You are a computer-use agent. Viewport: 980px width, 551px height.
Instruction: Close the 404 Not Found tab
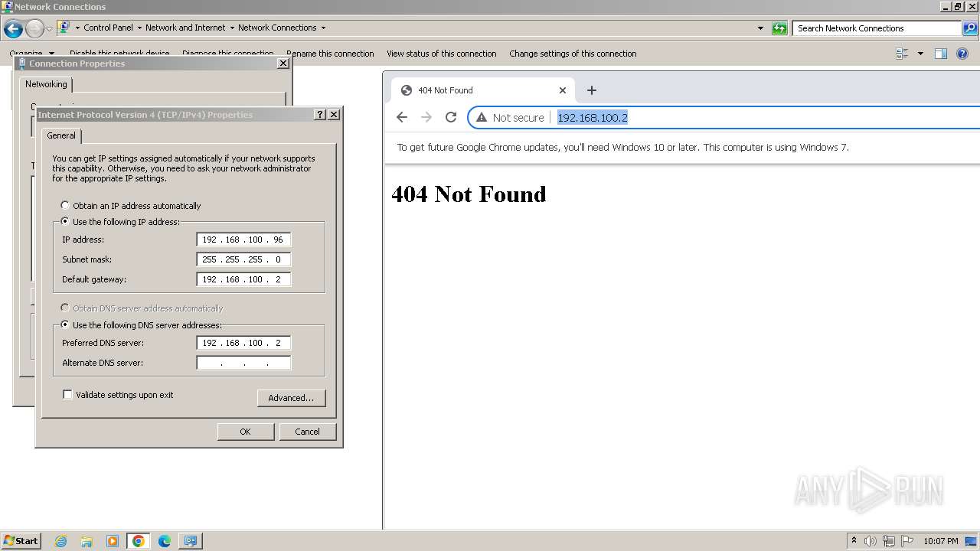pyautogui.click(x=563, y=90)
